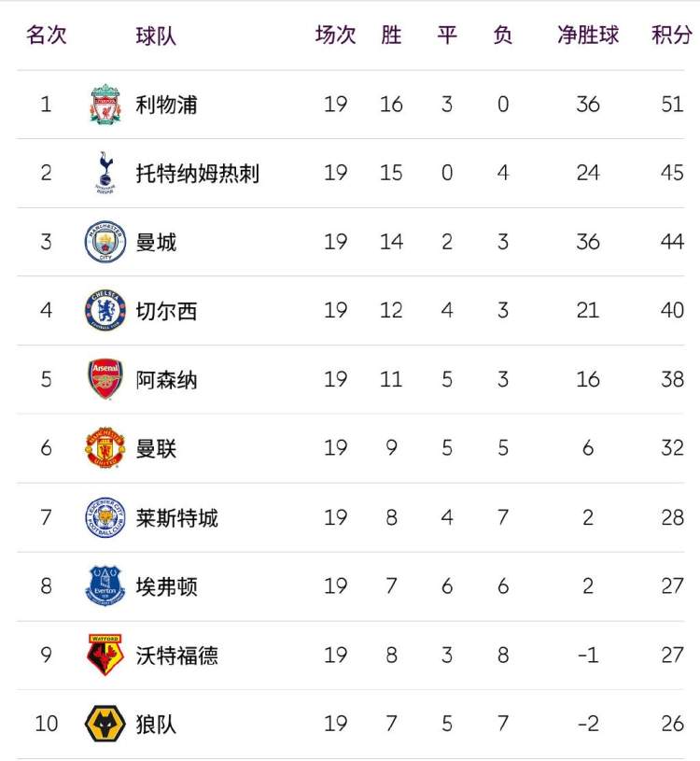
Task: Select the Wolves wolf-head logo
Action: pos(105,724)
